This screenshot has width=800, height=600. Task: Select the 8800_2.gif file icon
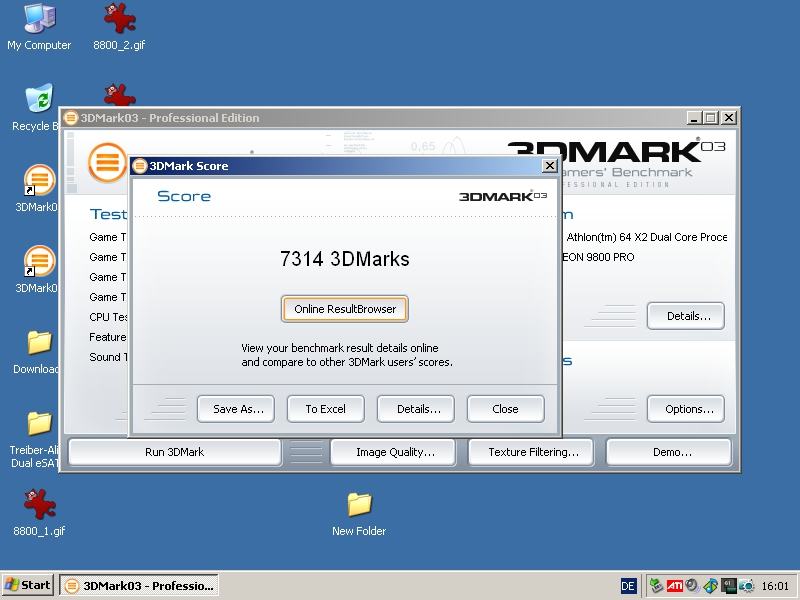coord(119,27)
